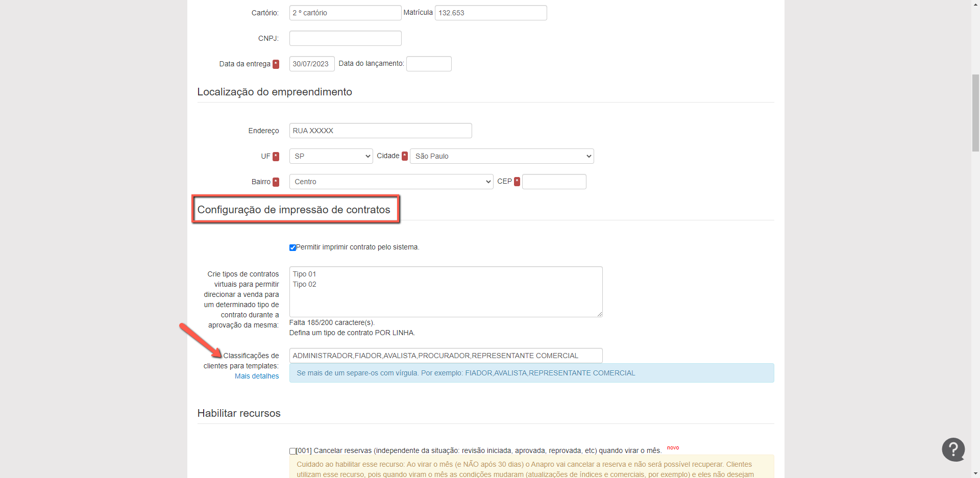
Task: Focus the Endereço field with RUA XXXXX
Action: [380, 131]
